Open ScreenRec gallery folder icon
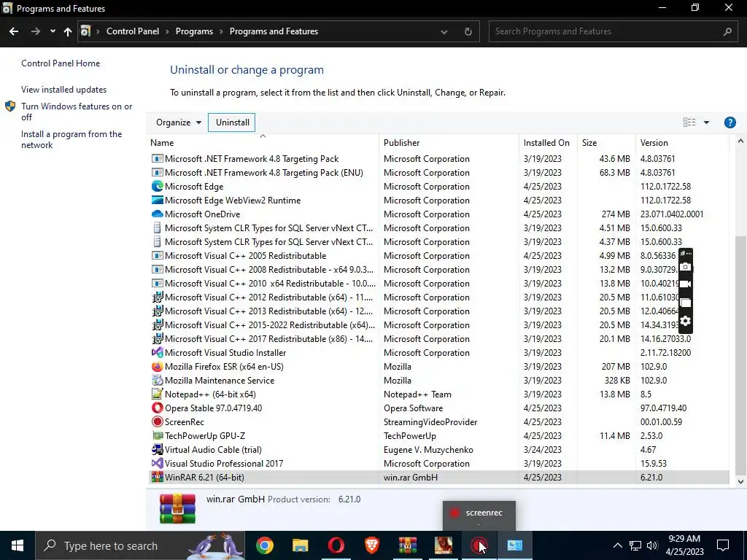The image size is (747, 560). (x=685, y=303)
